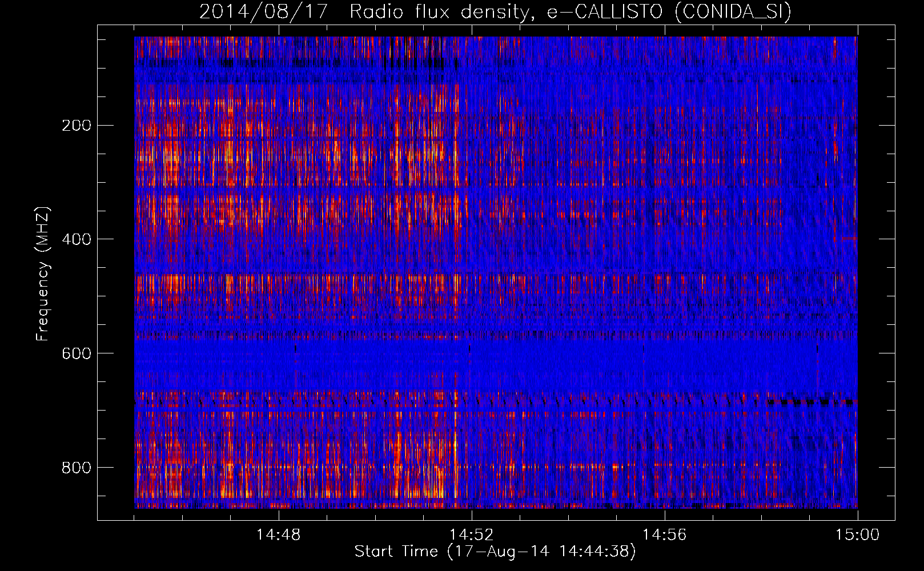924x571 pixels.
Task: Click the date '2014/08/17' in the title
Action: point(263,11)
